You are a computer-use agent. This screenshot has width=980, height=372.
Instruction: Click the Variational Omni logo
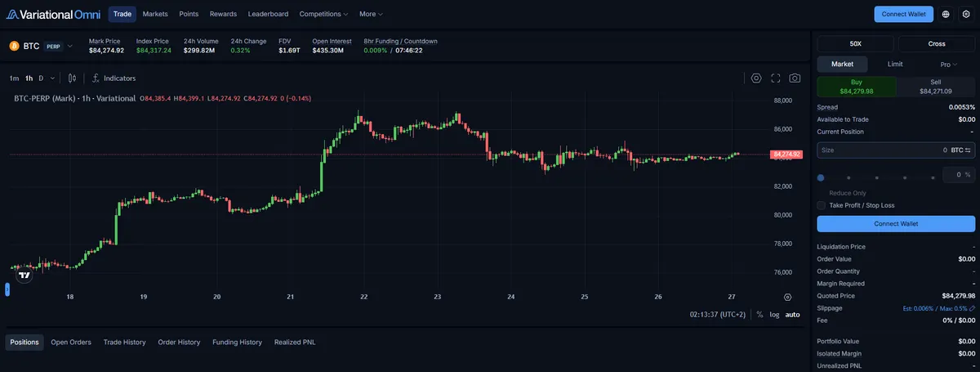pos(53,14)
